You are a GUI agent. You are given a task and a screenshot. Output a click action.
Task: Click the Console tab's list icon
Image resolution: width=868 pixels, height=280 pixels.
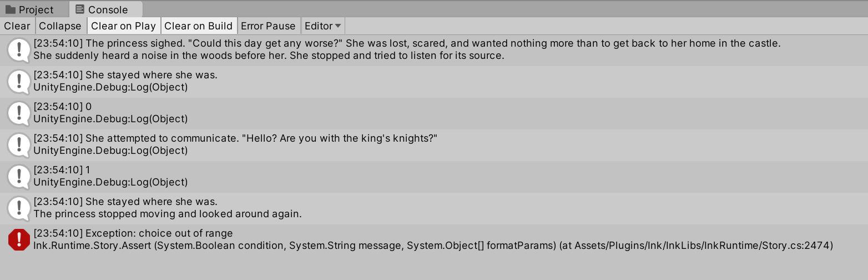tap(80, 9)
